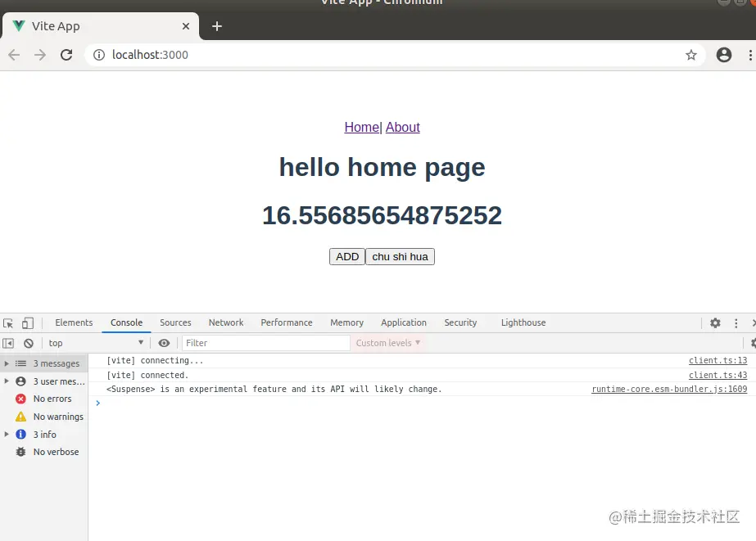Click the number 16.55685654875252
756x541 pixels.
(x=382, y=215)
